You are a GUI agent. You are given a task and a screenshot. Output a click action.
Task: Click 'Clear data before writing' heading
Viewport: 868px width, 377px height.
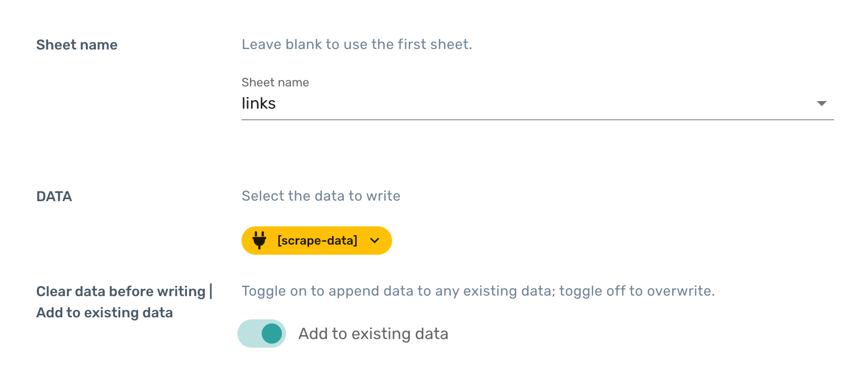(x=121, y=292)
